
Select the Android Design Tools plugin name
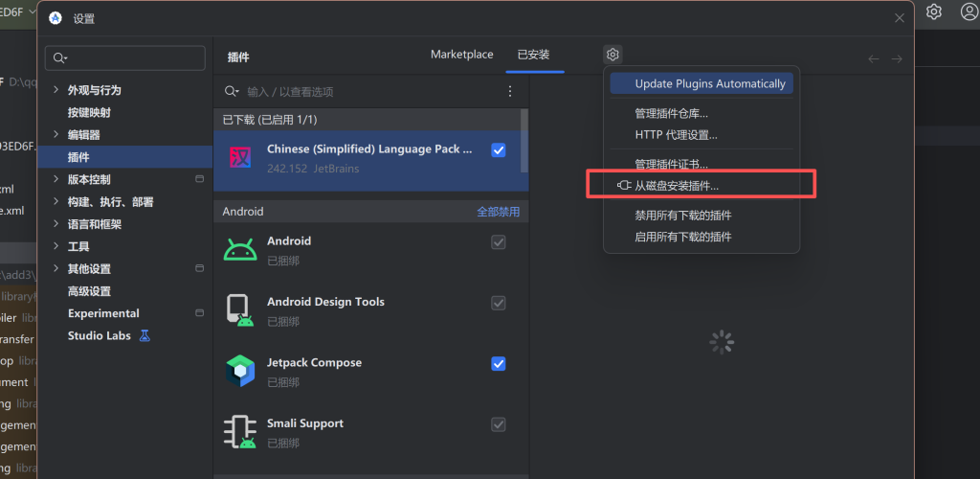tap(325, 302)
